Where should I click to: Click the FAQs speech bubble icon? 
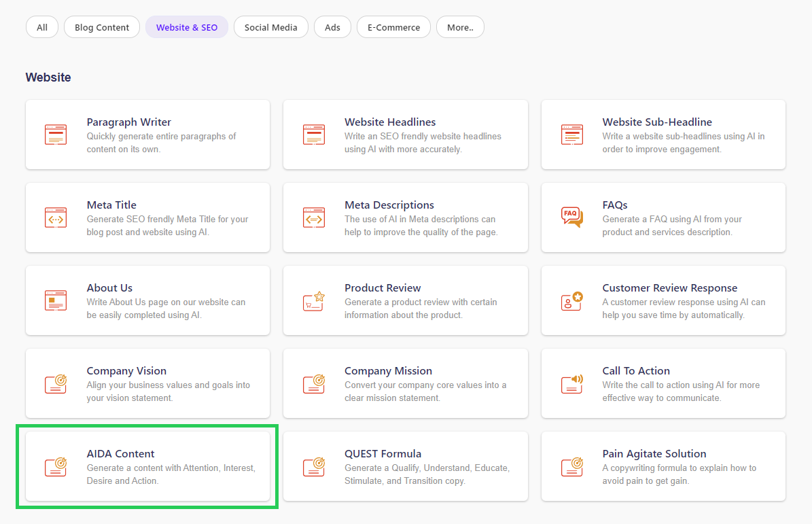[571, 217]
